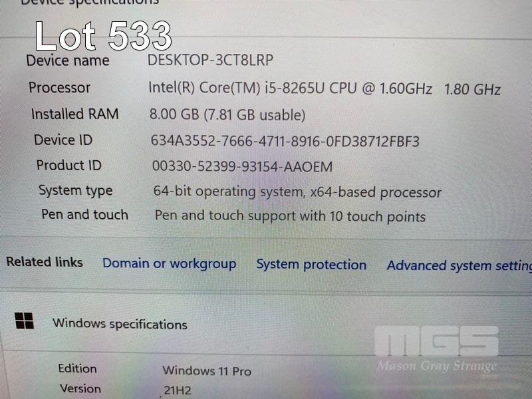Click the Windows logo icon
Image resolution: width=532 pixels, height=399 pixels.
point(24,321)
